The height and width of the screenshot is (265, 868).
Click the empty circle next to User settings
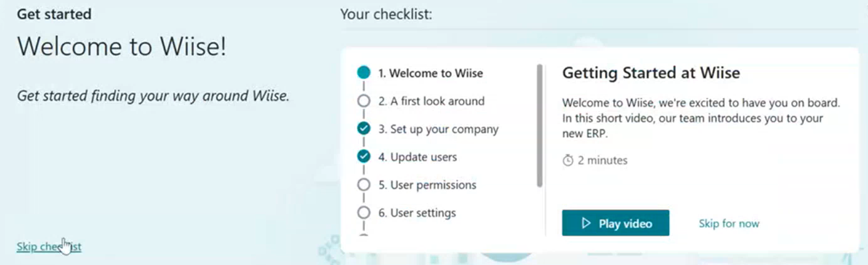[363, 213]
